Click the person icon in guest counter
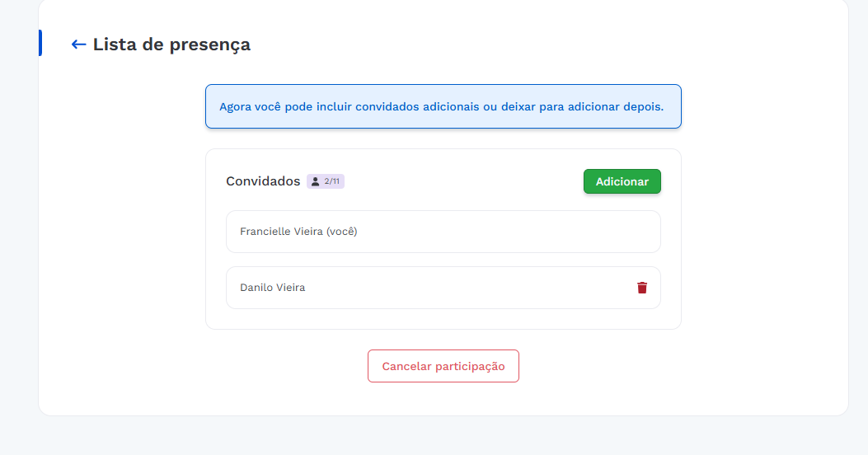The width and height of the screenshot is (868, 455). [x=315, y=181]
